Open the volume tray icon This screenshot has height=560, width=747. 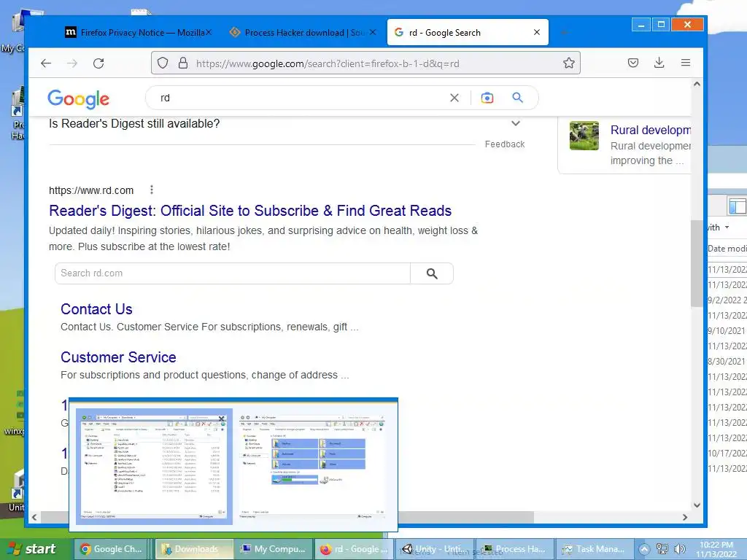(680, 549)
